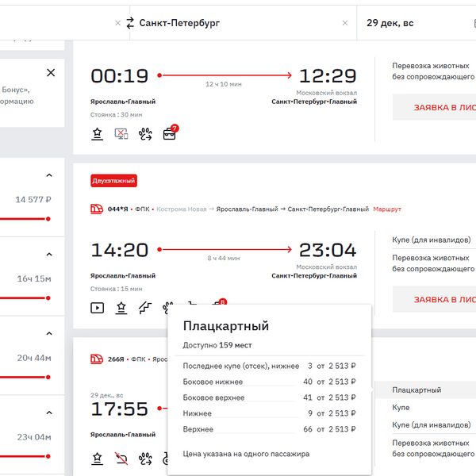Select Плацкартный class on 17:55 train

tap(425, 390)
